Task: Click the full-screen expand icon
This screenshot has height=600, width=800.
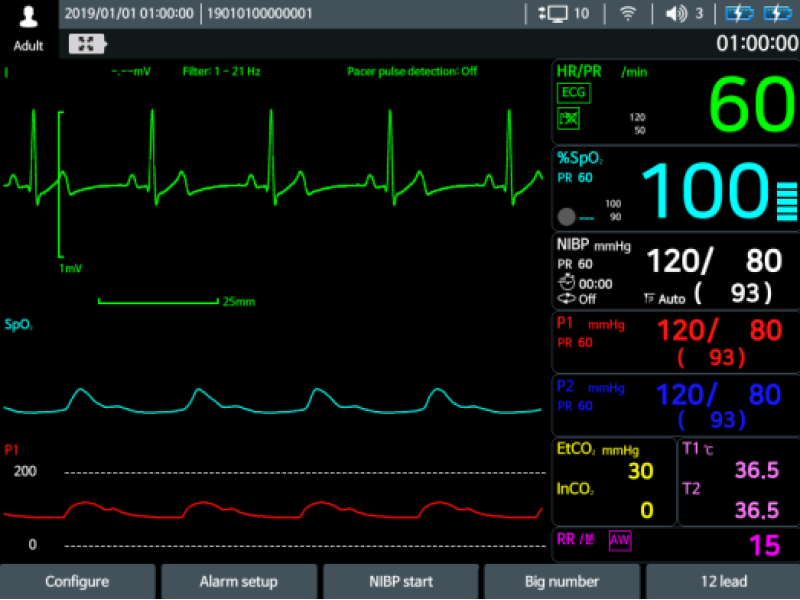Action: (86, 44)
